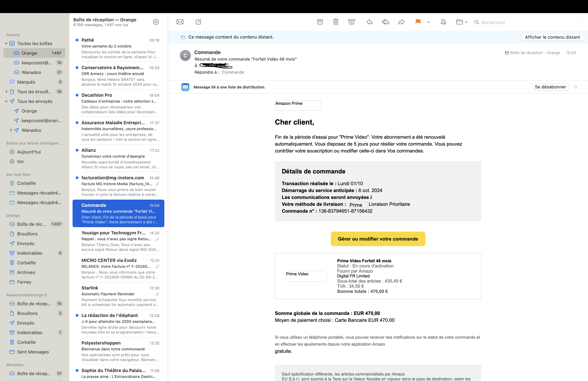Viewport: 588px width, 381px height.
Task: Open the Polyestershoppen email
Action: tap(118, 351)
